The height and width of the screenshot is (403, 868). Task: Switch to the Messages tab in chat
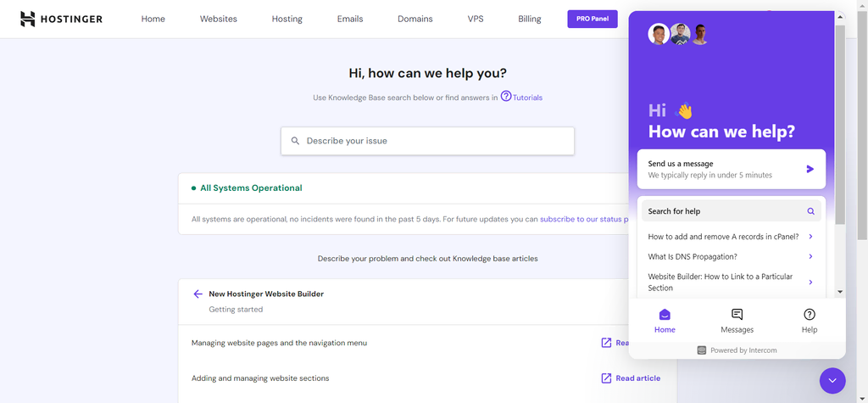tap(737, 321)
